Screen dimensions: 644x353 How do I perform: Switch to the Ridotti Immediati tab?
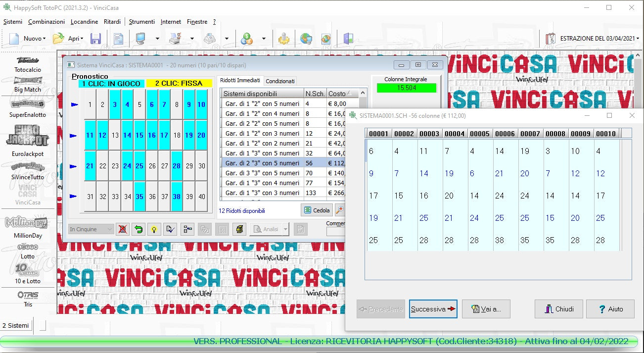click(240, 80)
